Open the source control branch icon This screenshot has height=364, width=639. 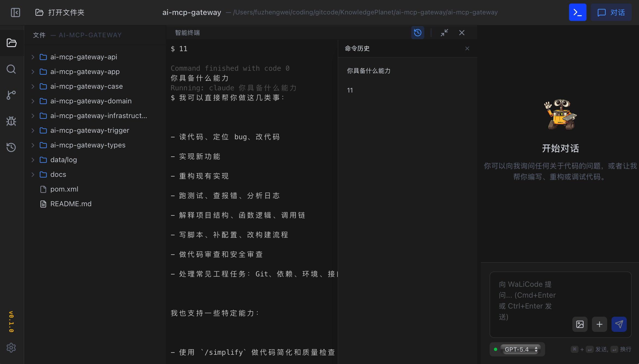11,95
